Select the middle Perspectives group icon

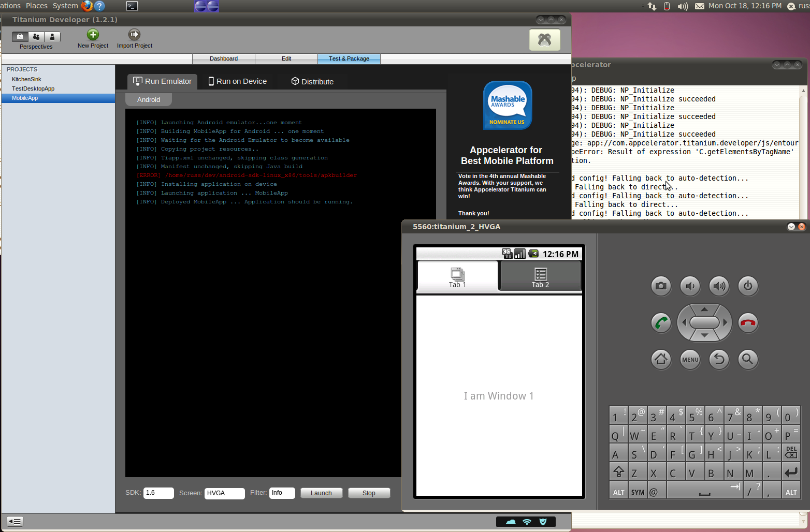(36, 37)
